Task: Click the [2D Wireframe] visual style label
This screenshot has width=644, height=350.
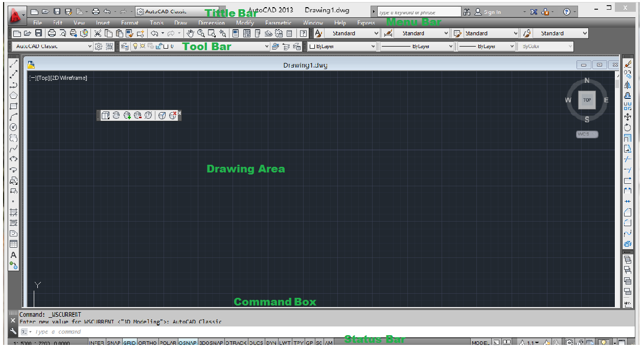Action: (70, 78)
